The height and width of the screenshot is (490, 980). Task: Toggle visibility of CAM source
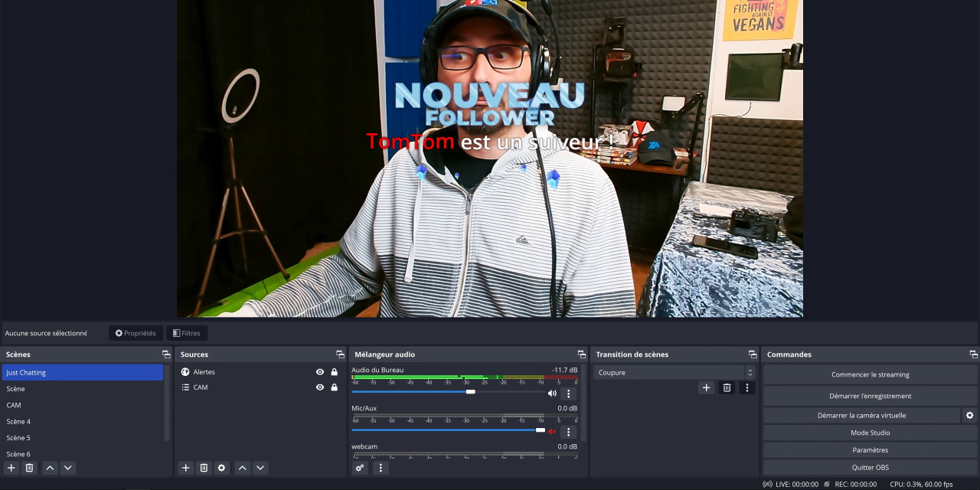(320, 387)
